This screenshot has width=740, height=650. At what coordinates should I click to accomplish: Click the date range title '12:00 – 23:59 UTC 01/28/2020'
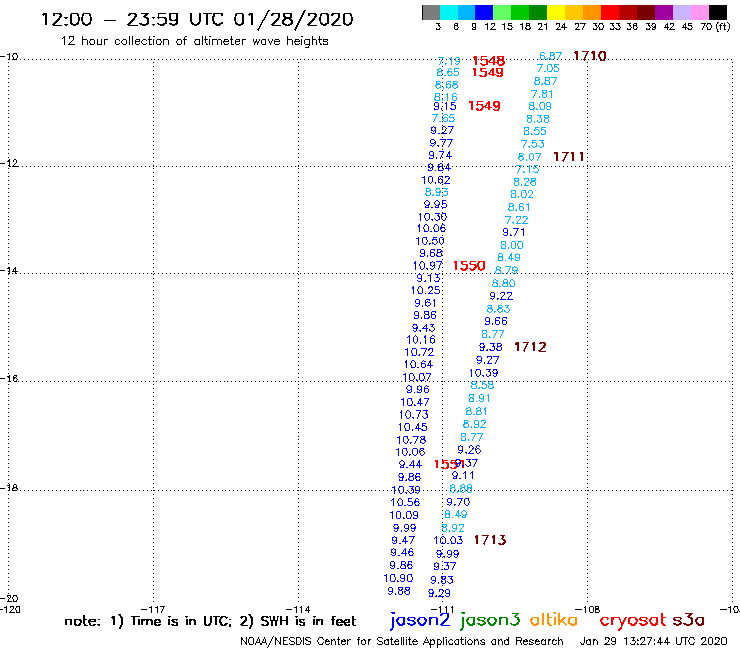pyautogui.click(x=197, y=19)
